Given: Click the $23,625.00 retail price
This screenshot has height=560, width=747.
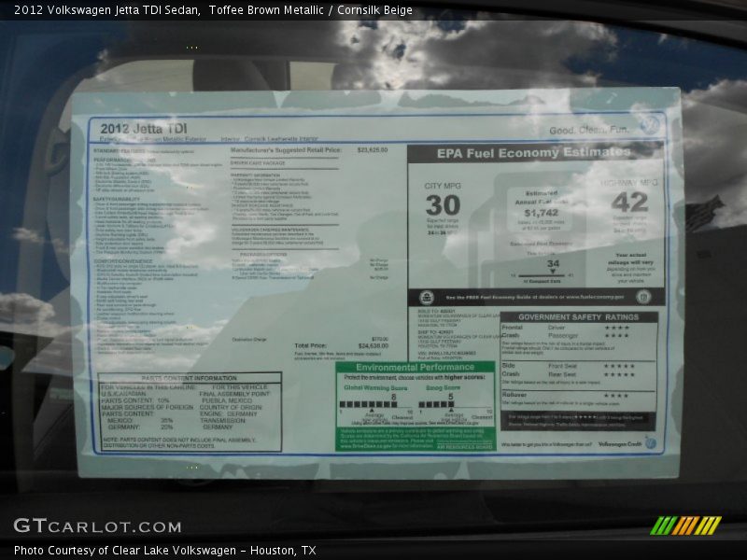Looking at the screenshot, I should coord(373,150).
